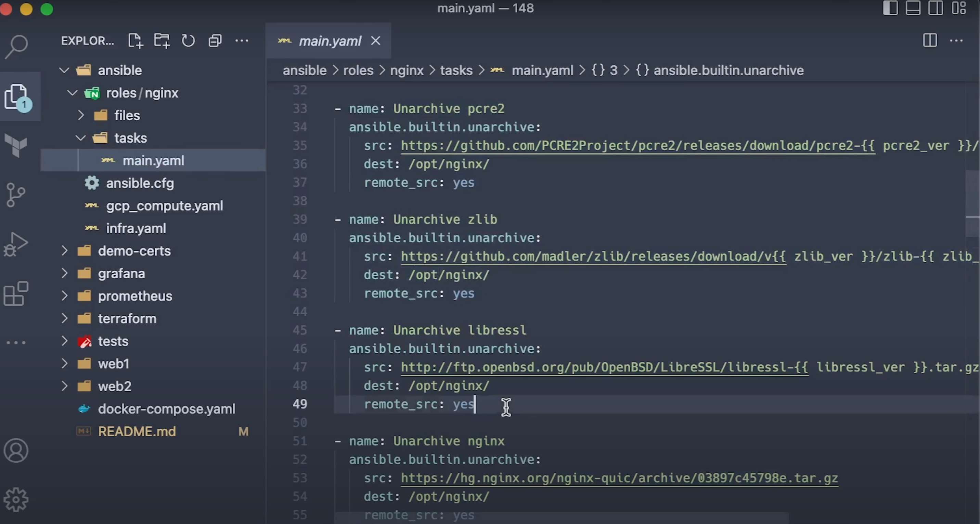Open Run and Debug view
Viewport: 980px width, 524px height.
16,244
